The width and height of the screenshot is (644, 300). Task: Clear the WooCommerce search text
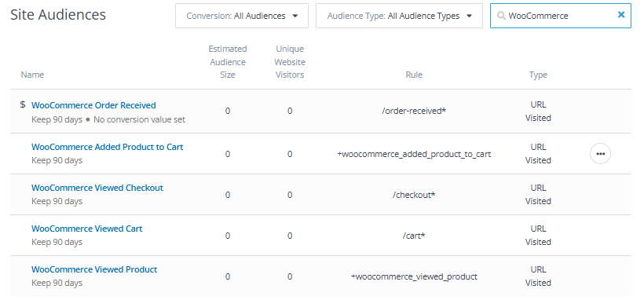click(621, 15)
